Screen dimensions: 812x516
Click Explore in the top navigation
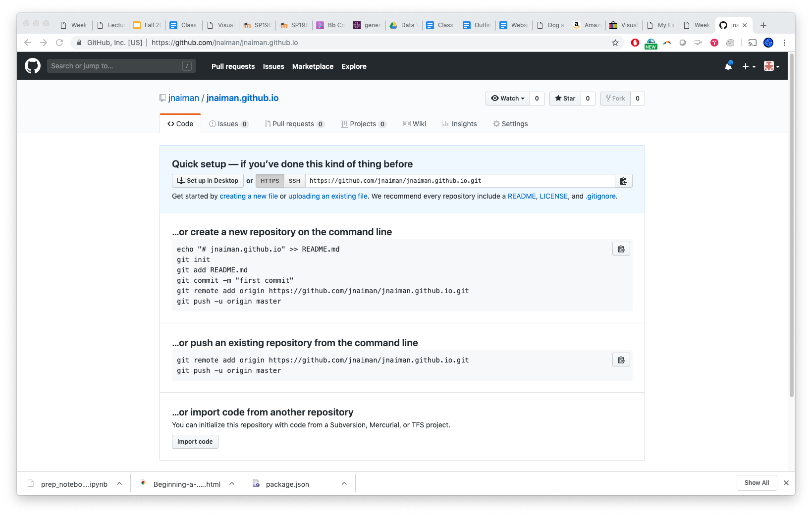(x=354, y=66)
